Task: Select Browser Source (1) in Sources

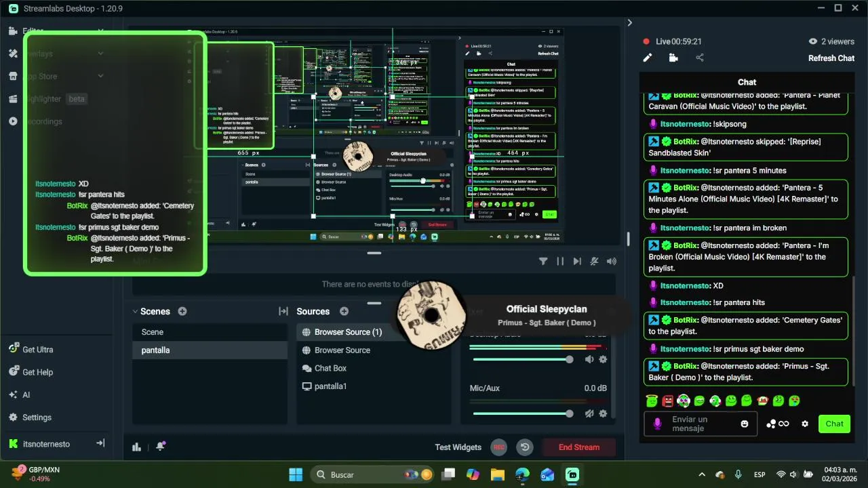Action: point(374,332)
